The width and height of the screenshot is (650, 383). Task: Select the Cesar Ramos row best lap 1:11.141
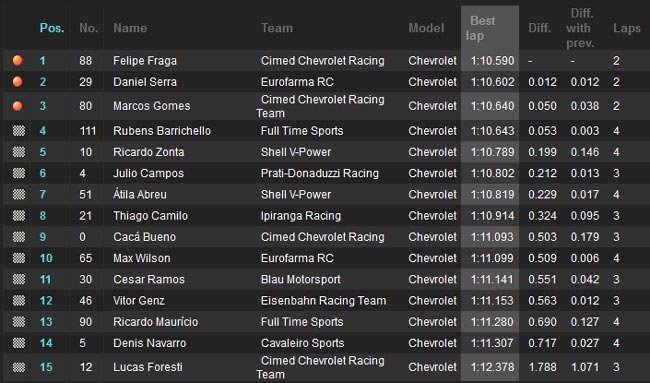click(492, 279)
